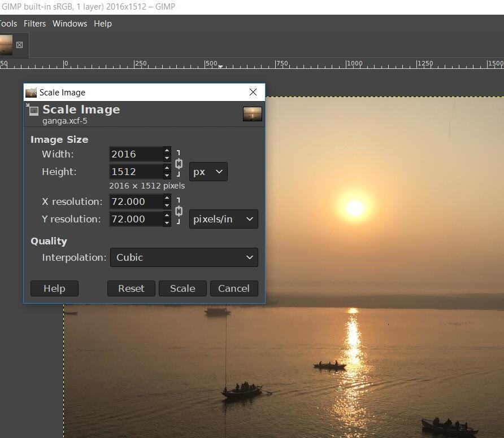Click into the X resolution field
Screen dimensions: 504x438
point(136,202)
